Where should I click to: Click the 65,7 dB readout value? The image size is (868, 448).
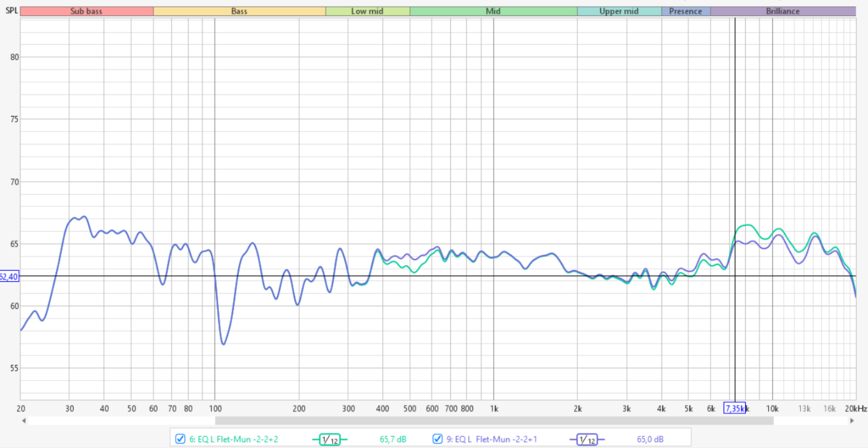392,439
